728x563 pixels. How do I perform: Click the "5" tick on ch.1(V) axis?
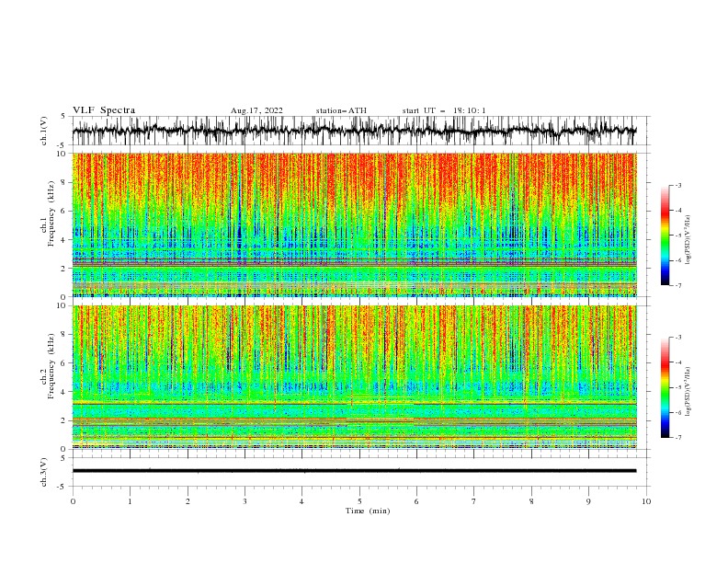point(64,116)
